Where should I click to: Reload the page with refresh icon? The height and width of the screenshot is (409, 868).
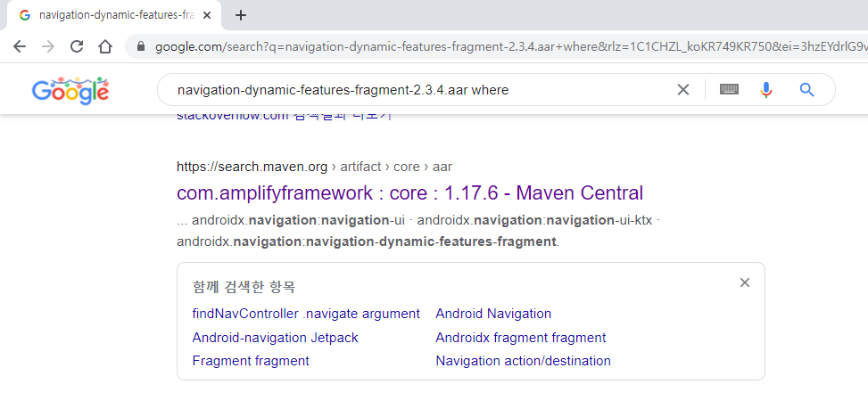click(77, 46)
